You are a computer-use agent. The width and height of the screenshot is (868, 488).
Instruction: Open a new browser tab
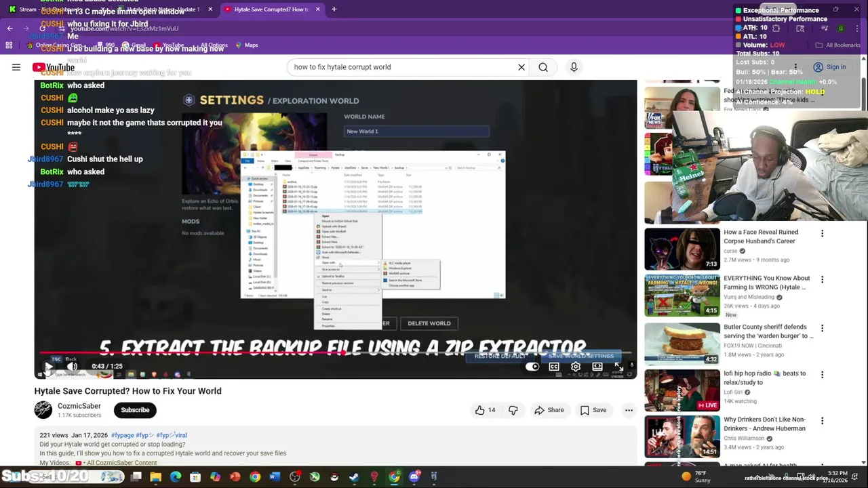point(334,9)
